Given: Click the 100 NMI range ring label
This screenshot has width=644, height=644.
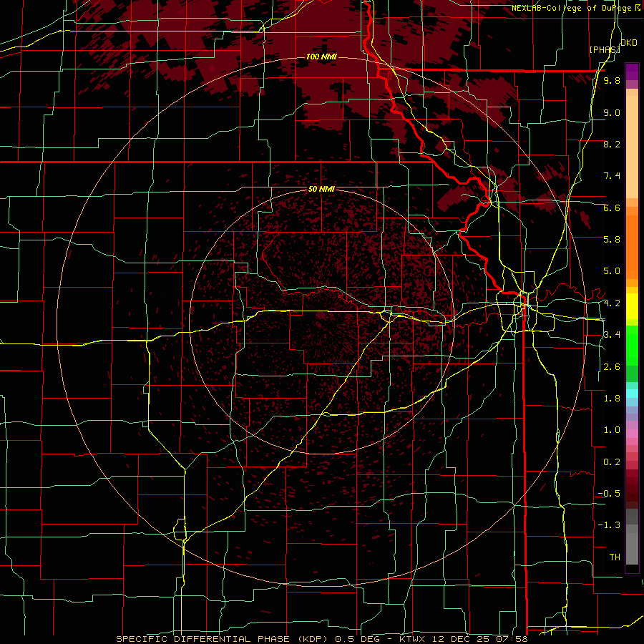Looking at the screenshot, I should click(321, 57).
